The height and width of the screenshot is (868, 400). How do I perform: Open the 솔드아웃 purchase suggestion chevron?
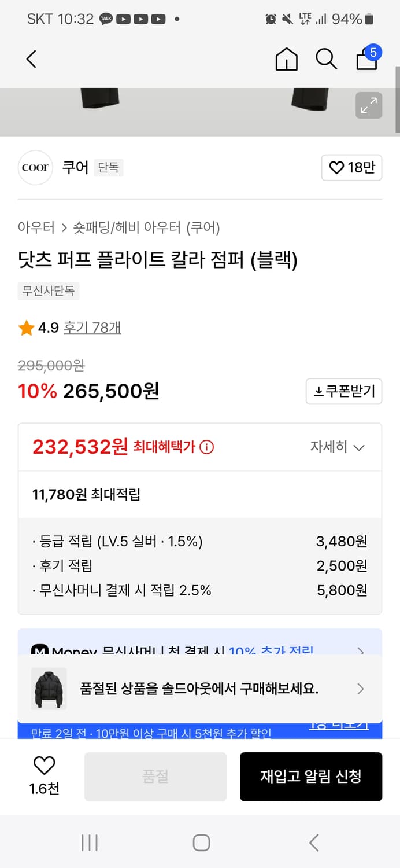click(x=360, y=689)
